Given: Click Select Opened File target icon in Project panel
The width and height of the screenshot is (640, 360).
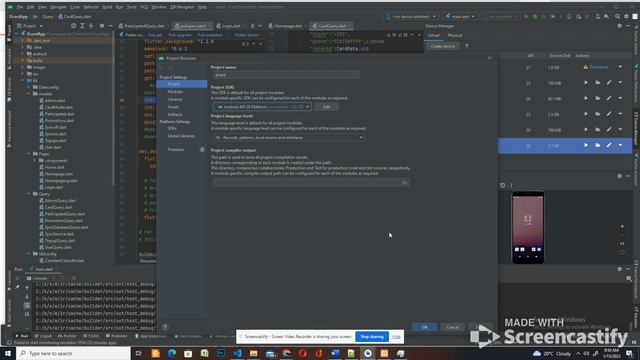Looking at the screenshot, I should tap(73, 26).
